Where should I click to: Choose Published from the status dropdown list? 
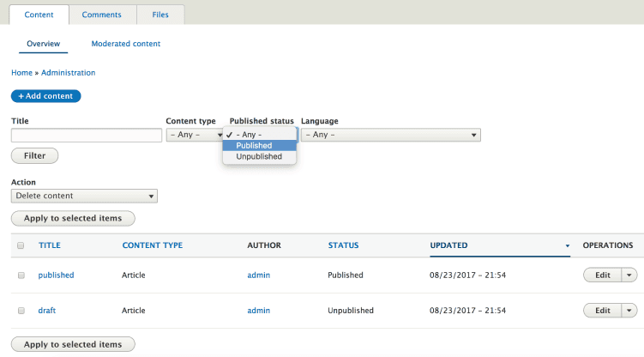point(259,146)
